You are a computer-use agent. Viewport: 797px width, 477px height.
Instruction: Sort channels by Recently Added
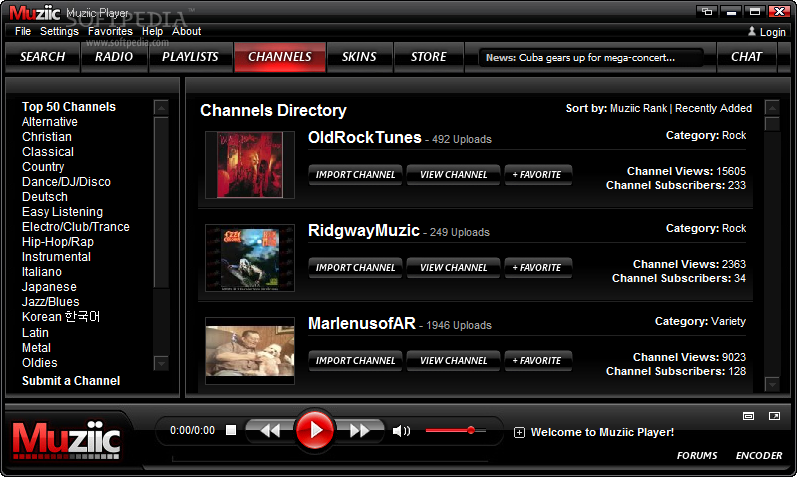point(713,108)
